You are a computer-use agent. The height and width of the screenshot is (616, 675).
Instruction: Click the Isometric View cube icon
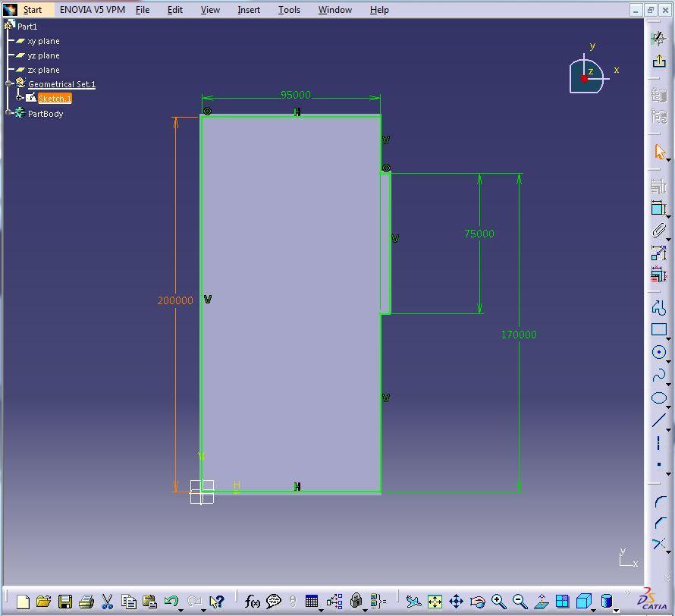click(584, 601)
